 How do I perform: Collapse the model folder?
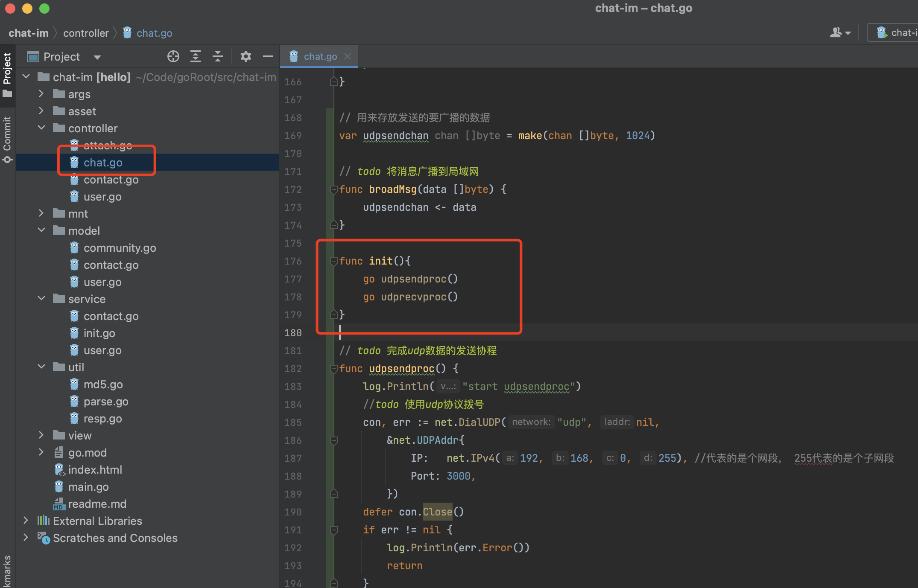tap(41, 230)
